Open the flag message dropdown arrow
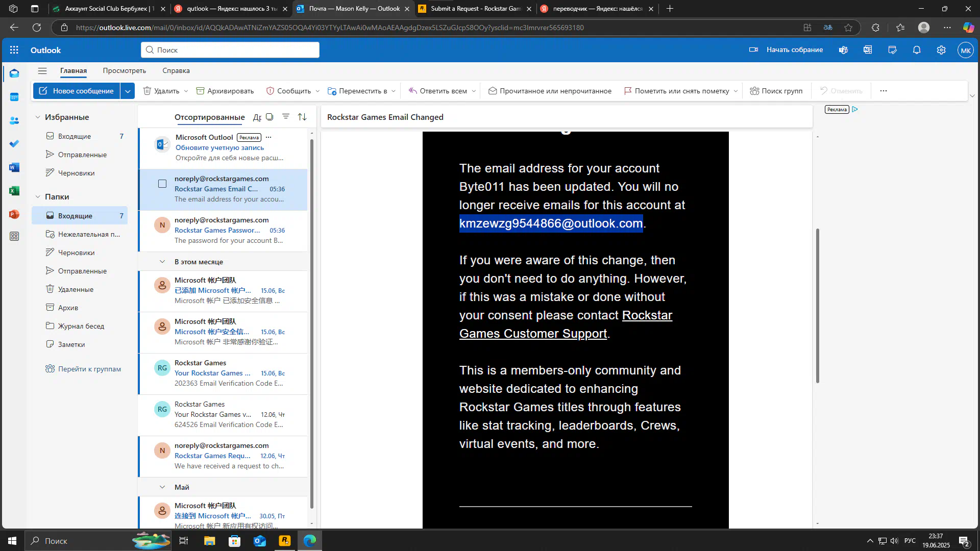The width and height of the screenshot is (980, 551). pyautogui.click(x=736, y=91)
